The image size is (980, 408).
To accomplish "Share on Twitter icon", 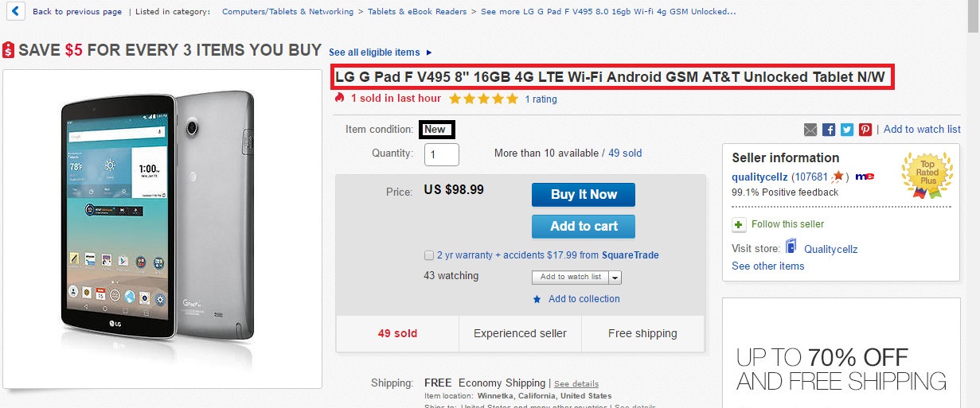I will [847, 130].
